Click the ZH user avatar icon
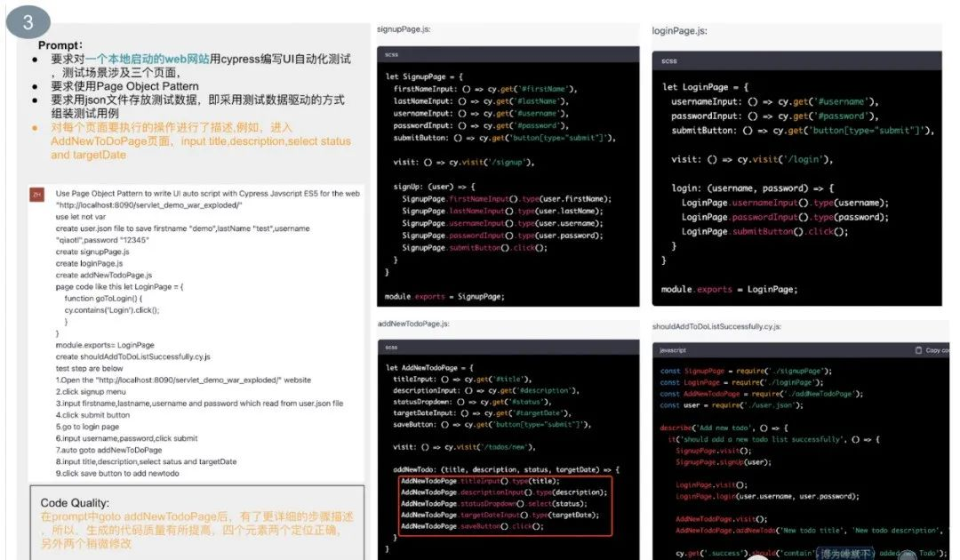The image size is (960, 560). [x=36, y=195]
